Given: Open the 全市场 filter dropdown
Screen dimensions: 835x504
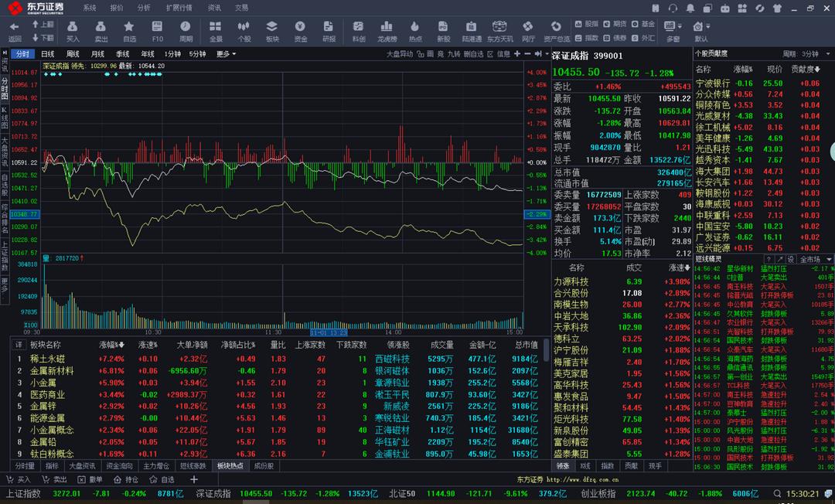Looking at the screenshot, I should (x=814, y=259).
